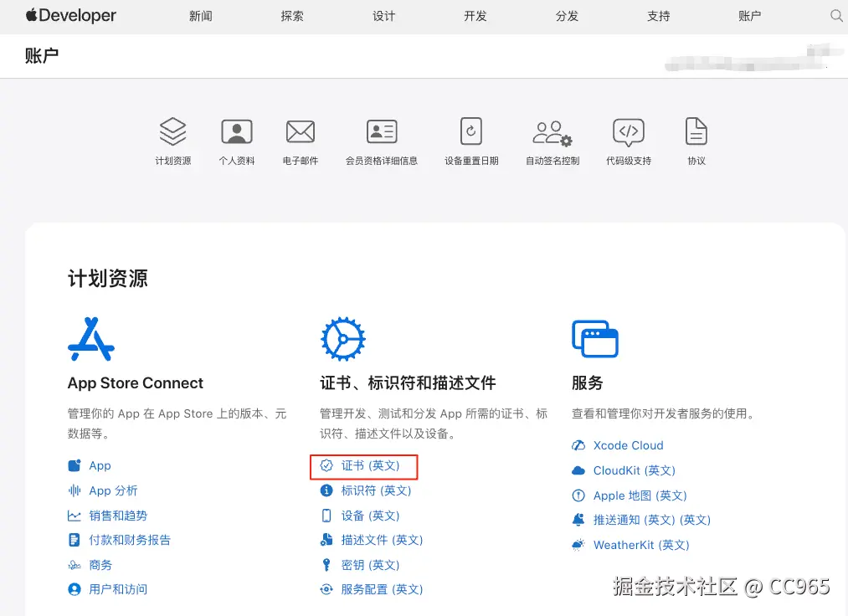This screenshot has width=848, height=616.
Task: Click the certificates gear large icon
Action: point(343,339)
